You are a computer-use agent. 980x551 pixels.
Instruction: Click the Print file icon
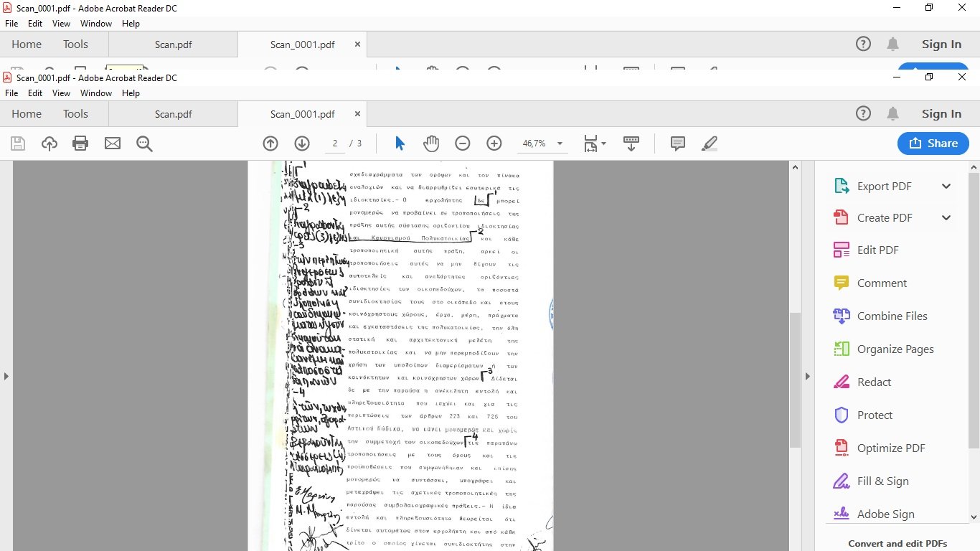(80, 143)
